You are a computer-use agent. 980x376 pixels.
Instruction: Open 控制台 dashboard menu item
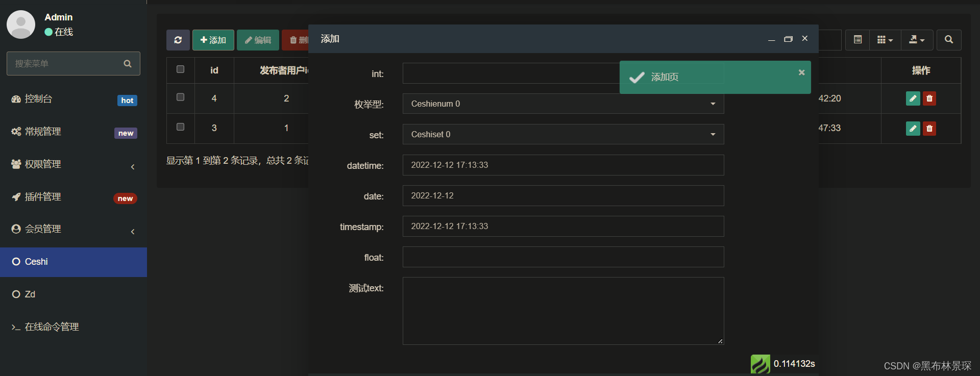tap(73, 99)
